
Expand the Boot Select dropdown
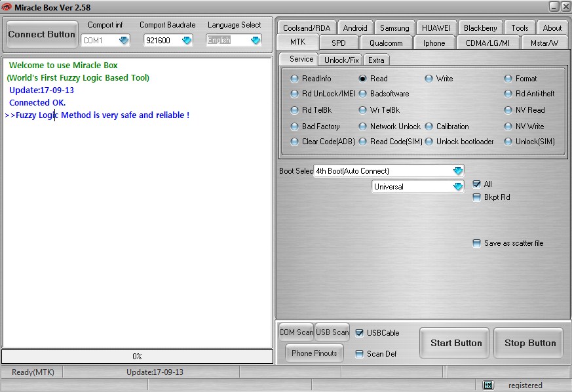[x=457, y=170]
